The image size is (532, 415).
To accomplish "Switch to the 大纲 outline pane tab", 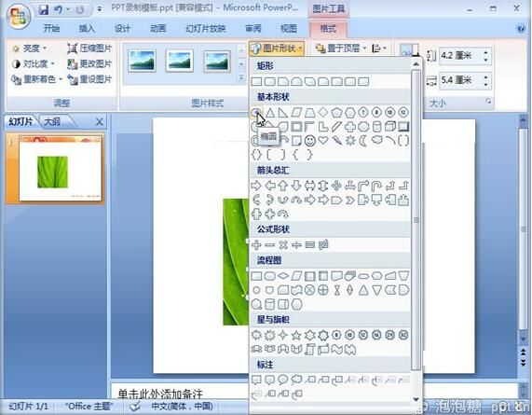I will coord(52,121).
